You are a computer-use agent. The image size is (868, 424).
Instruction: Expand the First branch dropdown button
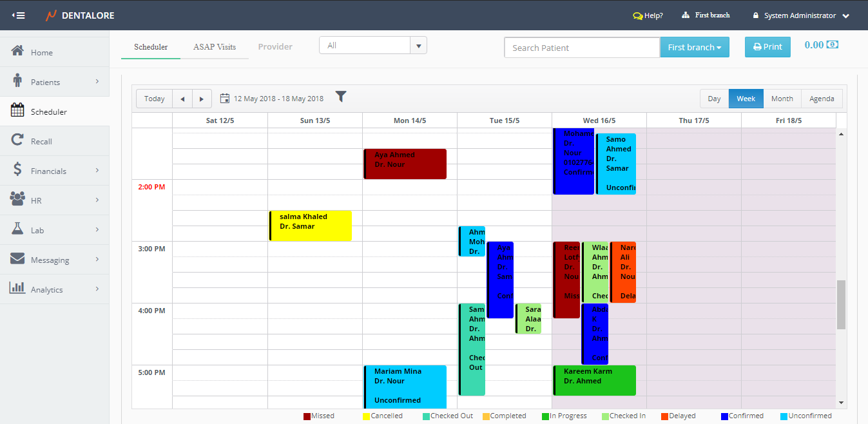pos(694,47)
